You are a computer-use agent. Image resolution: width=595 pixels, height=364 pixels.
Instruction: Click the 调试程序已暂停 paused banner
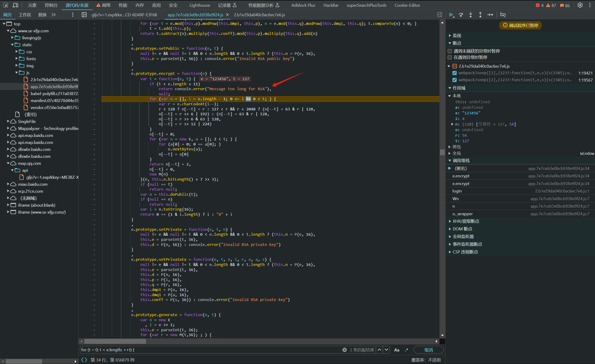click(520, 25)
